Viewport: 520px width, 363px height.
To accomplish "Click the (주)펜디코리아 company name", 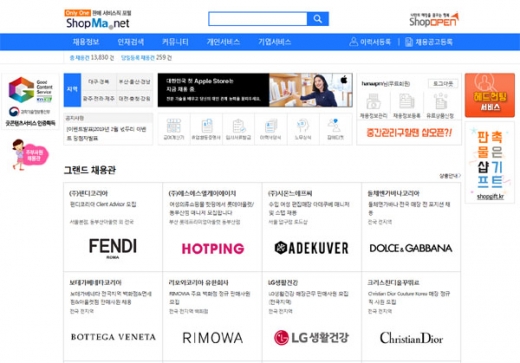I will 88,193.
